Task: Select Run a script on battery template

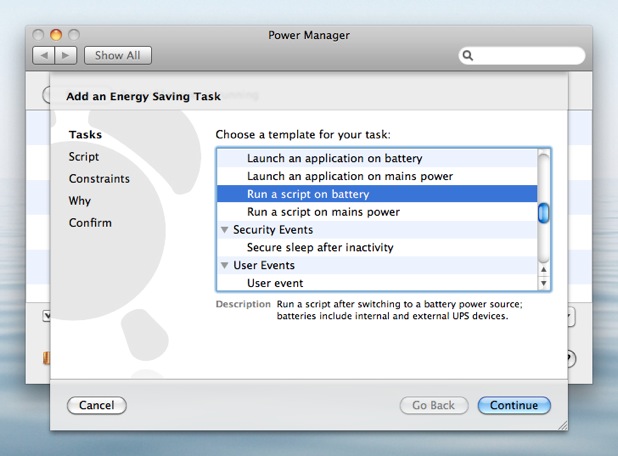Action: tap(377, 194)
